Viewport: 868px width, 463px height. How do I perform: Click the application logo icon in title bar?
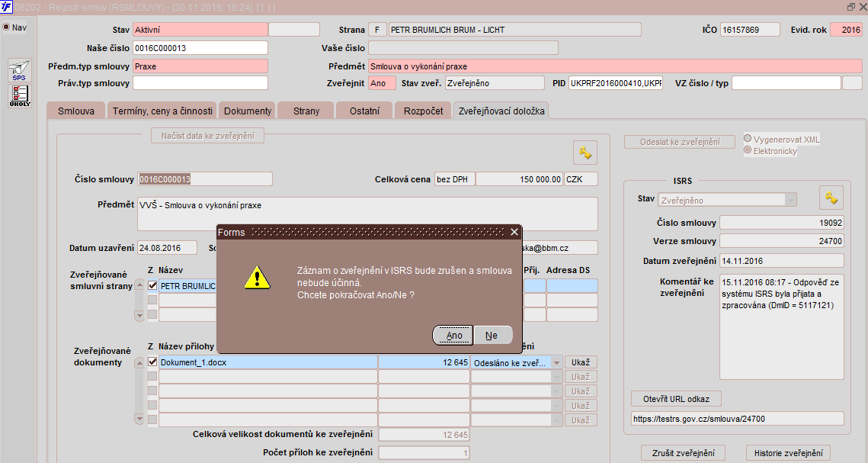(5, 7)
